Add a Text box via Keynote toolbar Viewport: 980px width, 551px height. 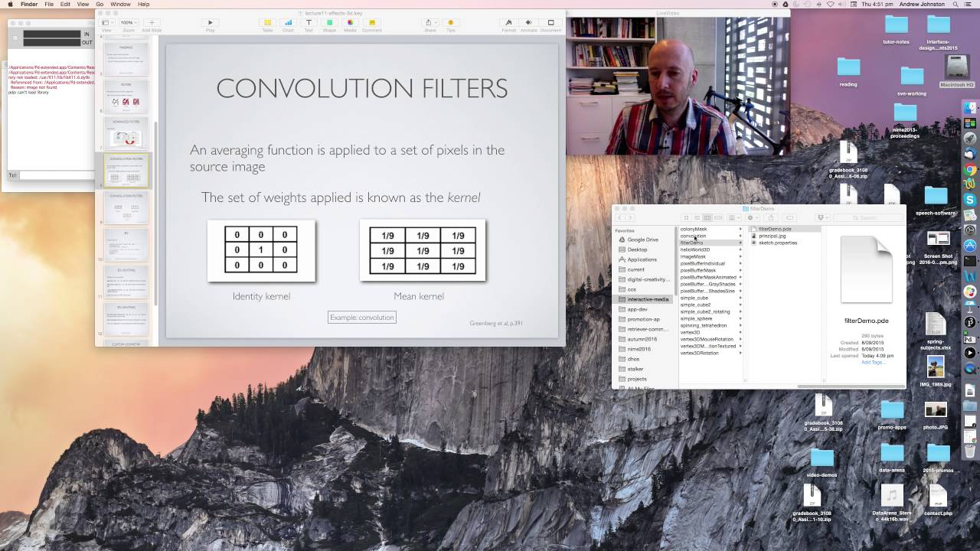[x=309, y=24]
